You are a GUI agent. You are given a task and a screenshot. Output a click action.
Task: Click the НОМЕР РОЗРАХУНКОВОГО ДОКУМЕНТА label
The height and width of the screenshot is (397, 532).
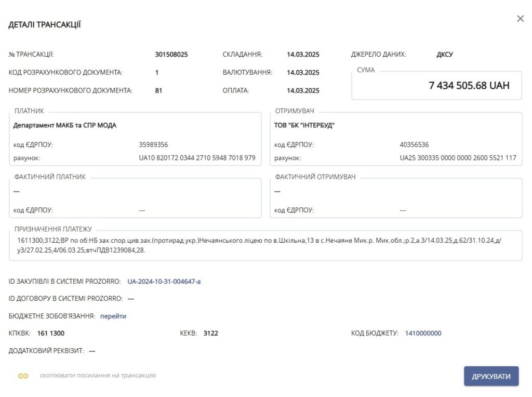coord(70,90)
